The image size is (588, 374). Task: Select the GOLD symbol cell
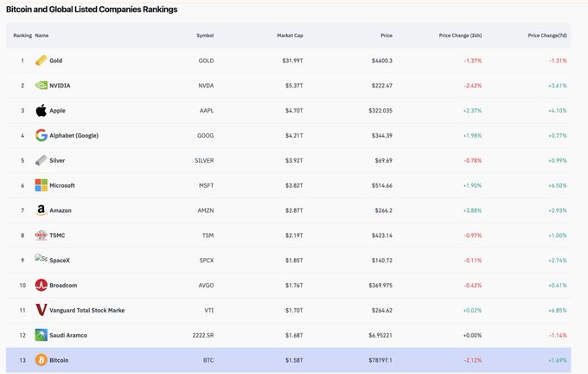pos(207,61)
